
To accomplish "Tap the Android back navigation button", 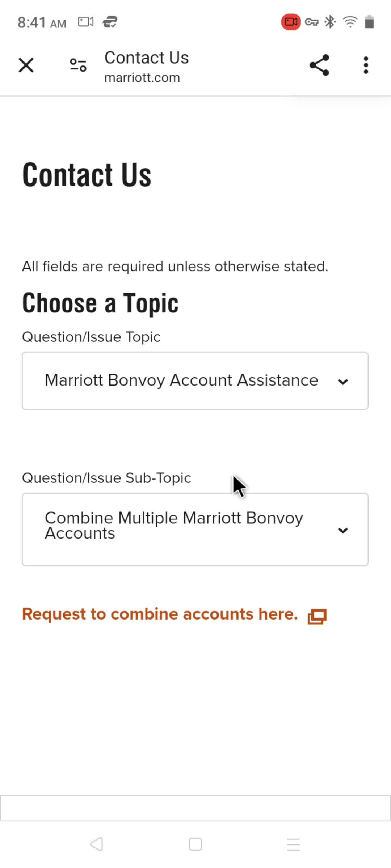I will pos(97,844).
